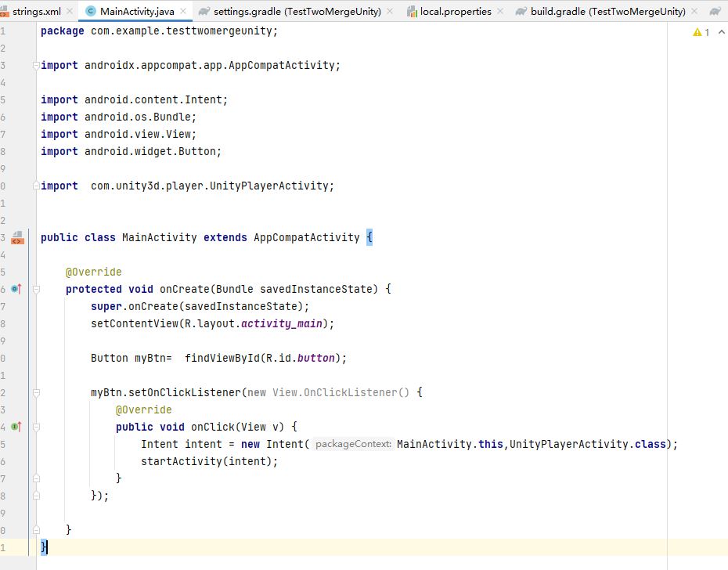The image size is (728, 570).
Task: Open the local.properties tab
Action: point(456,12)
